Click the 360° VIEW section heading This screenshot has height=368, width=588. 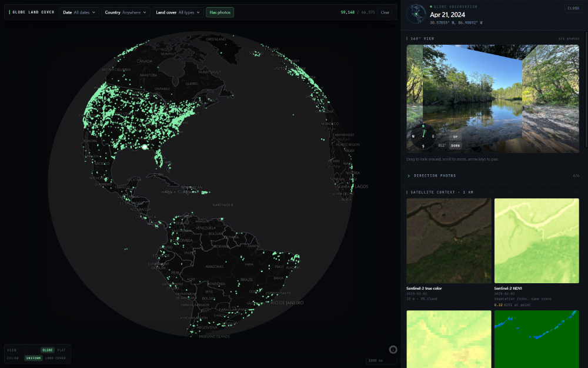click(422, 39)
